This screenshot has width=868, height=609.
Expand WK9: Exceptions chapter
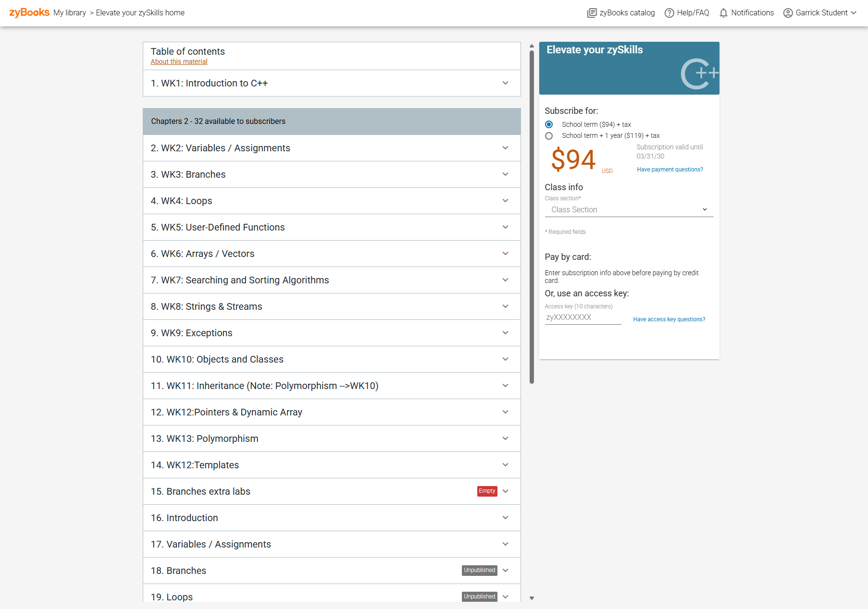tap(332, 333)
